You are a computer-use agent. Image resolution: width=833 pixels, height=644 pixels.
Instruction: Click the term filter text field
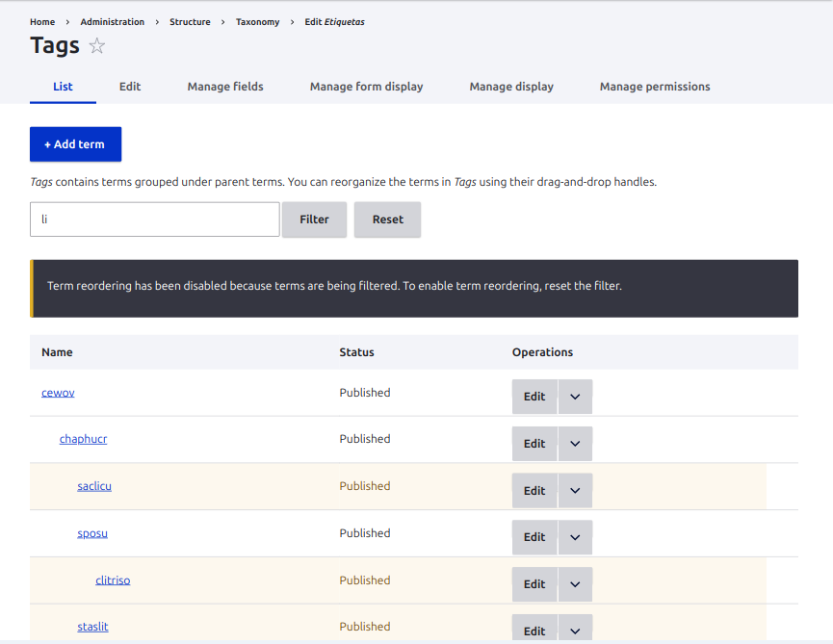(x=154, y=219)
